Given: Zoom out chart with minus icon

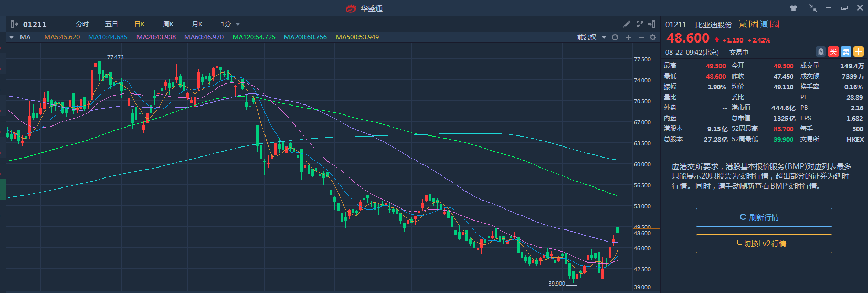Looking at the screenshot, I should pyautogui.click(x=641, y=37).
